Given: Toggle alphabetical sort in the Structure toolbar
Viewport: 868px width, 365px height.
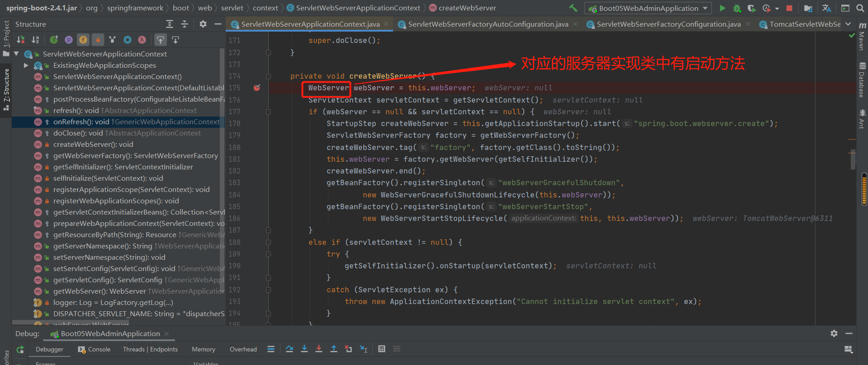Looking at the screenshot, I should (35, 40).
